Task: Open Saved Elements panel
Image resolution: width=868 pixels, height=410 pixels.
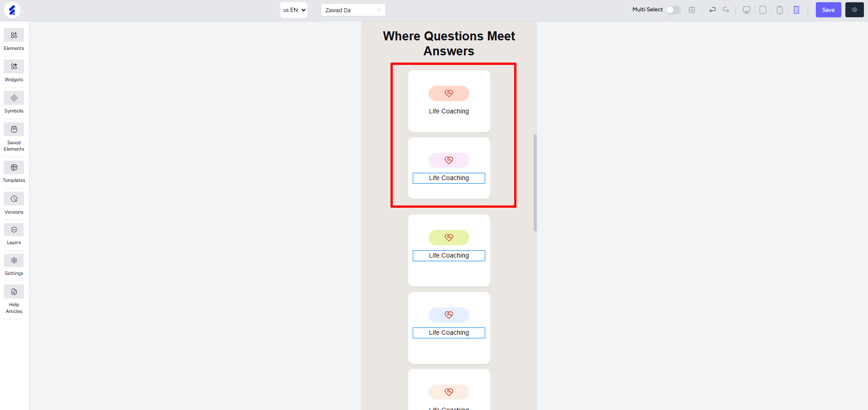Action: point(14,137)
